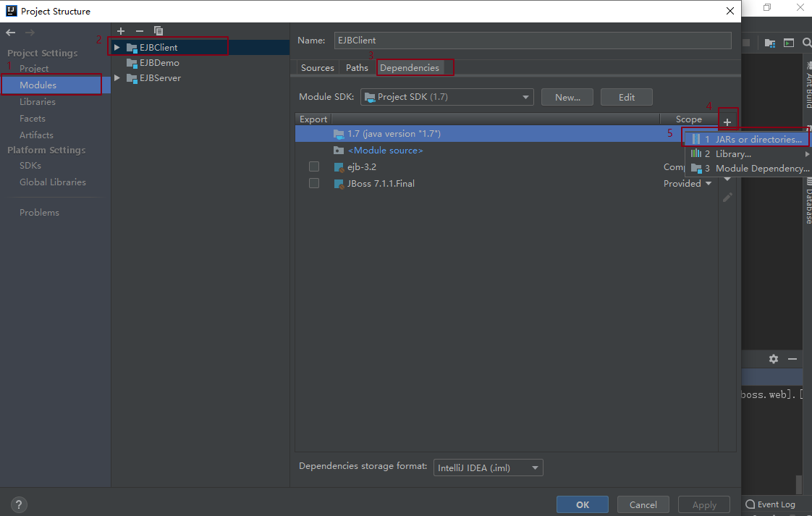Open SDKs under Platform Settings
Screen dimensions: 812x516
click(x=30, y=165)
